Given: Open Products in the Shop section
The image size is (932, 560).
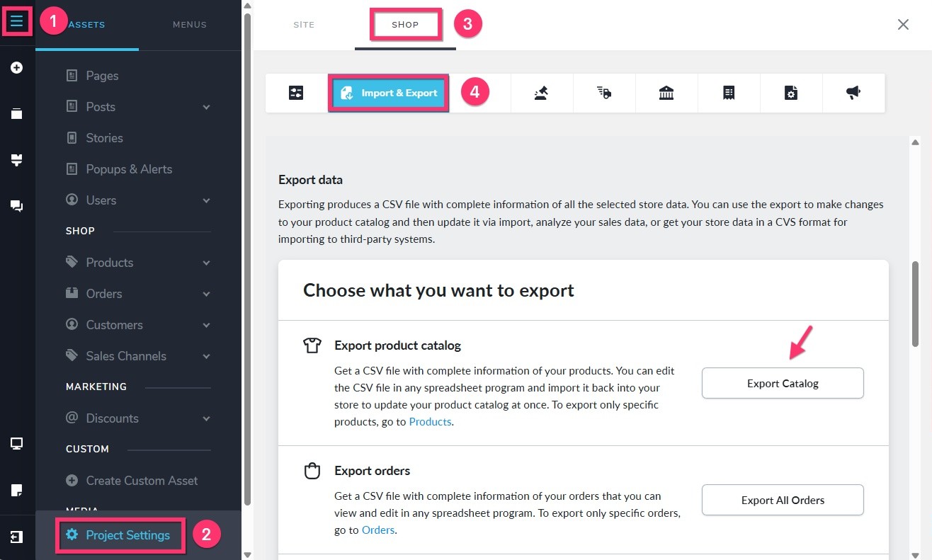Looking at the screenshot, I should pos(110,263).
